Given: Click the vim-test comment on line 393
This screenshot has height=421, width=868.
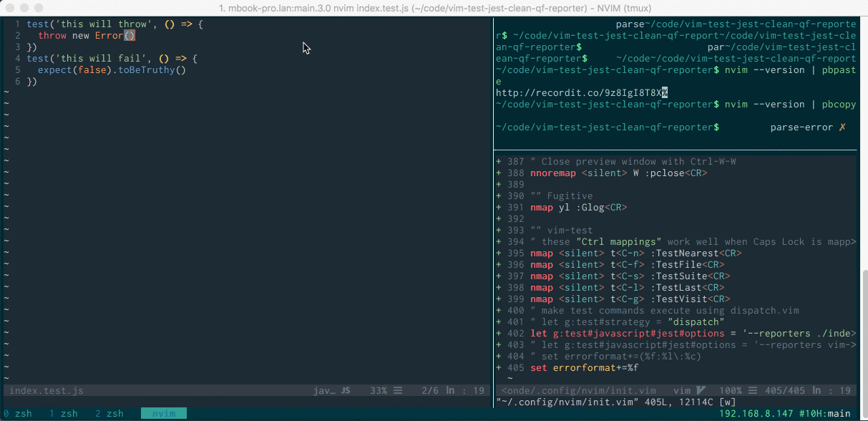Looking at the screenshot, I should click(562, 231).
